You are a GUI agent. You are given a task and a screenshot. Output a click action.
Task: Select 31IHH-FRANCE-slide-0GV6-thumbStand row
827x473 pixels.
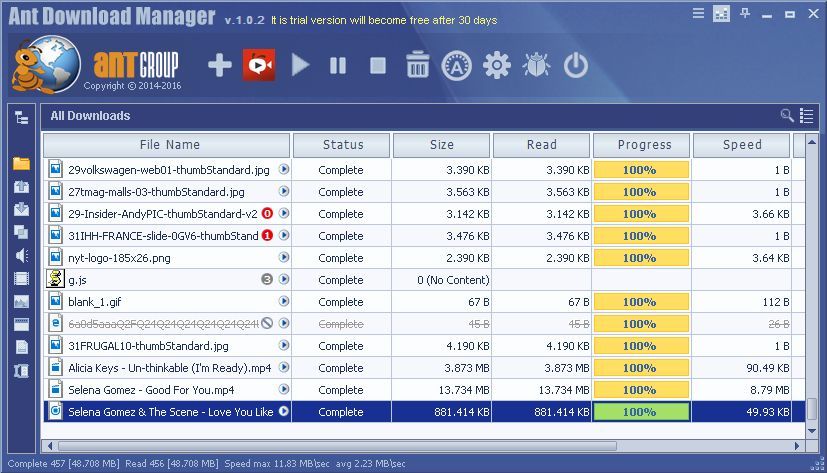point(425,236)
